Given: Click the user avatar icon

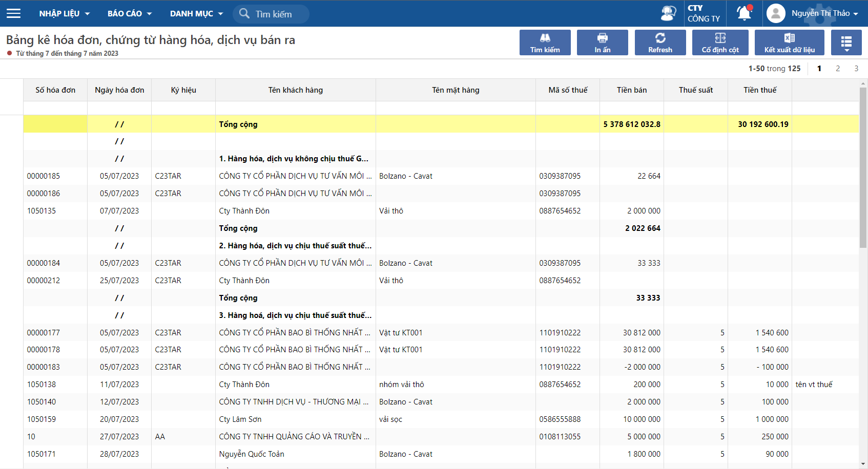Looking at the screenshot, I should [x=776, y=13].
